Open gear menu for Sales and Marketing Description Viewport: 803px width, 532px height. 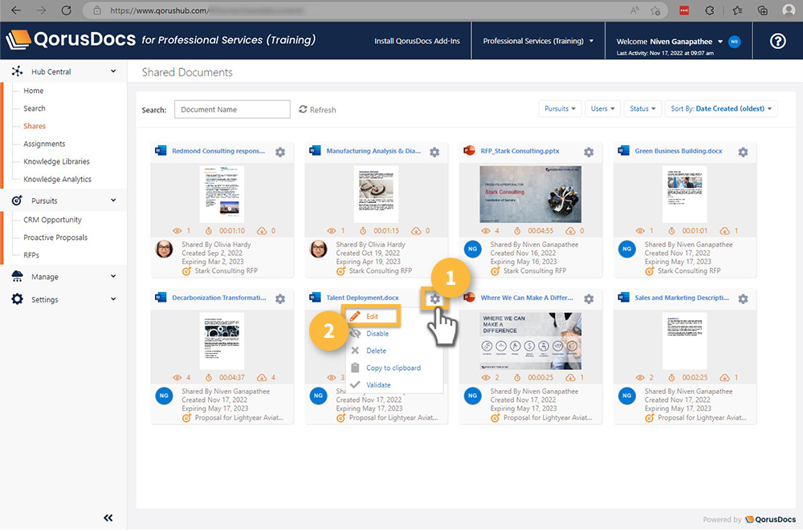743,298
